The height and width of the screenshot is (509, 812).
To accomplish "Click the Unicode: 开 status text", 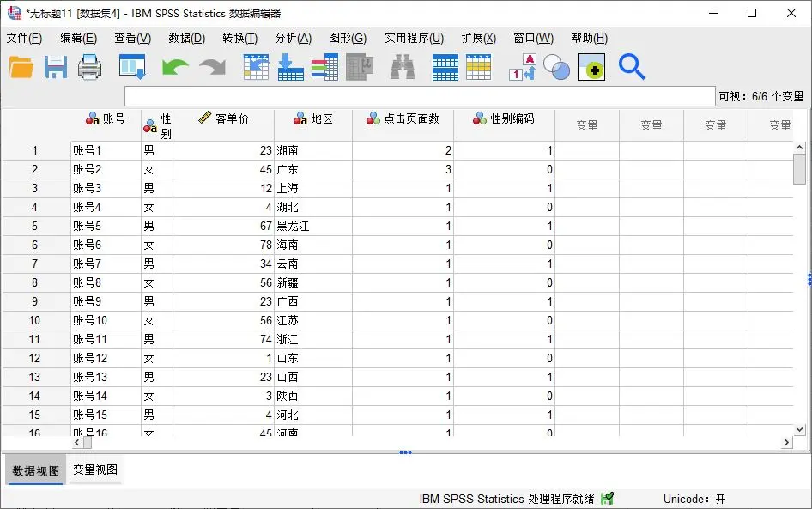I will [x=694, y=500].
